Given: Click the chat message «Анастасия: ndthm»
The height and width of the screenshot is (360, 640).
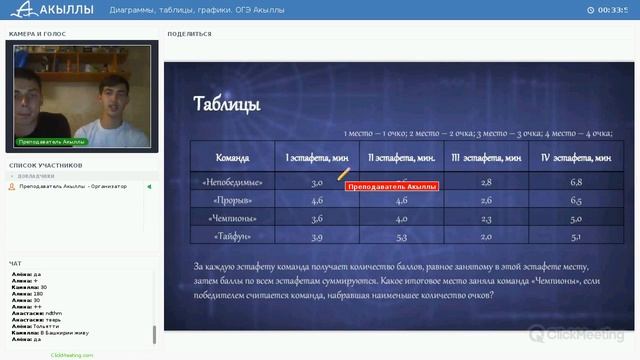Looking at the screenshot, I should coord(37,313).
